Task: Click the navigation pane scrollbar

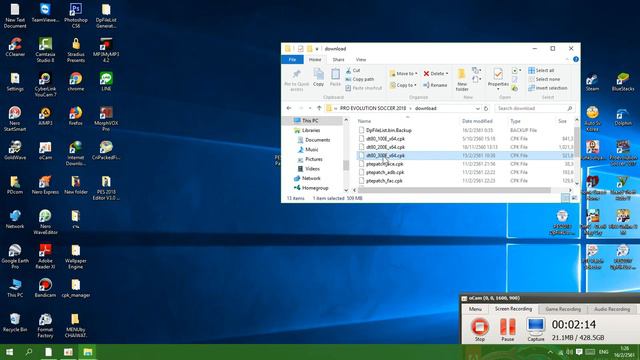Action: click(346, 165)
